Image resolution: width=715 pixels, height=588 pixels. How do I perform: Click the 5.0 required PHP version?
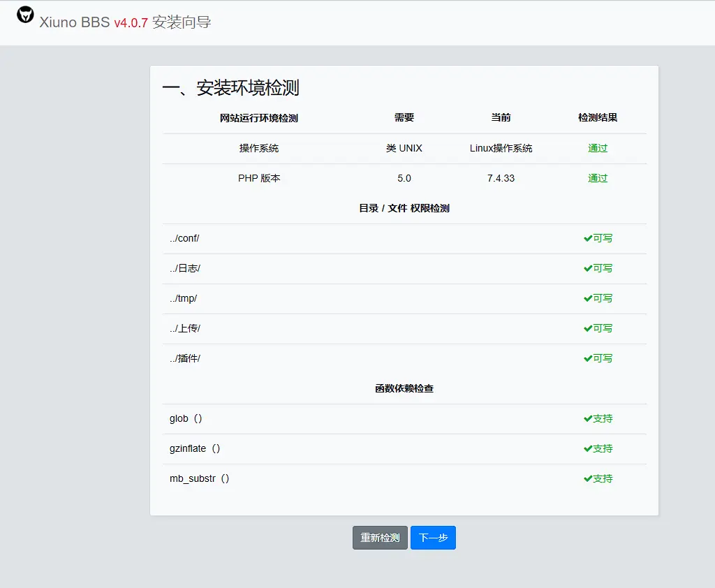(404, 178)
